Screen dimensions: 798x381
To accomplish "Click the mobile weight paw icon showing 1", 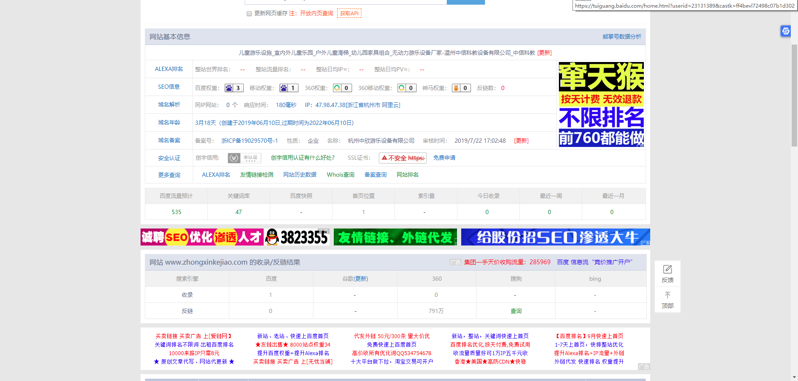I will click(289, 88).
